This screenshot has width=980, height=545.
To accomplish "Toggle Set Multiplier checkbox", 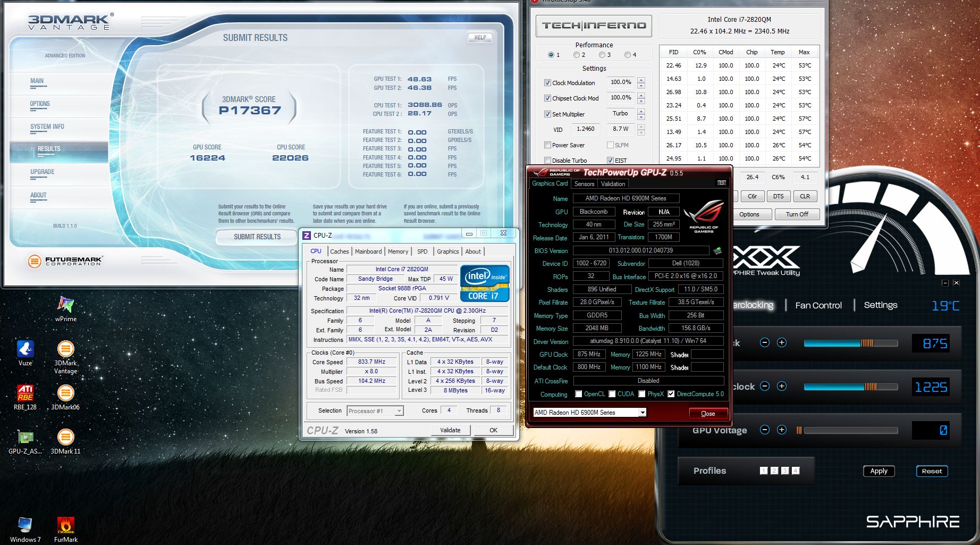I will [547, 114].
